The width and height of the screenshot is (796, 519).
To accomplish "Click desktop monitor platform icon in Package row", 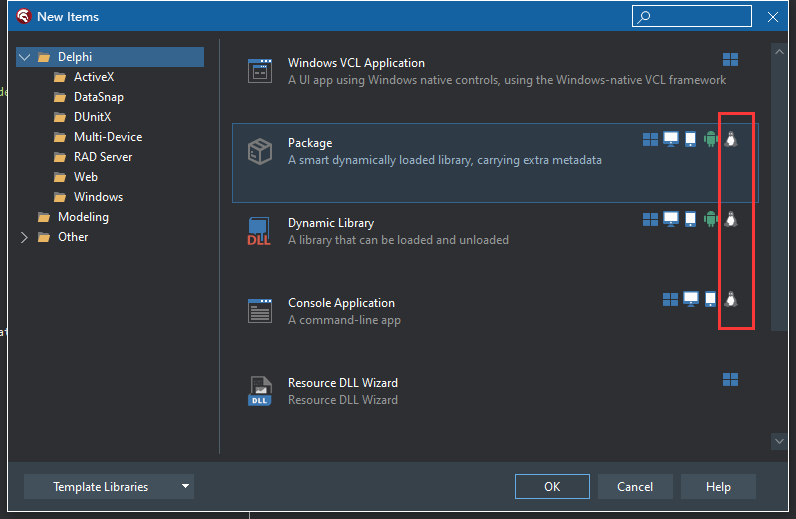I will 671,139.
